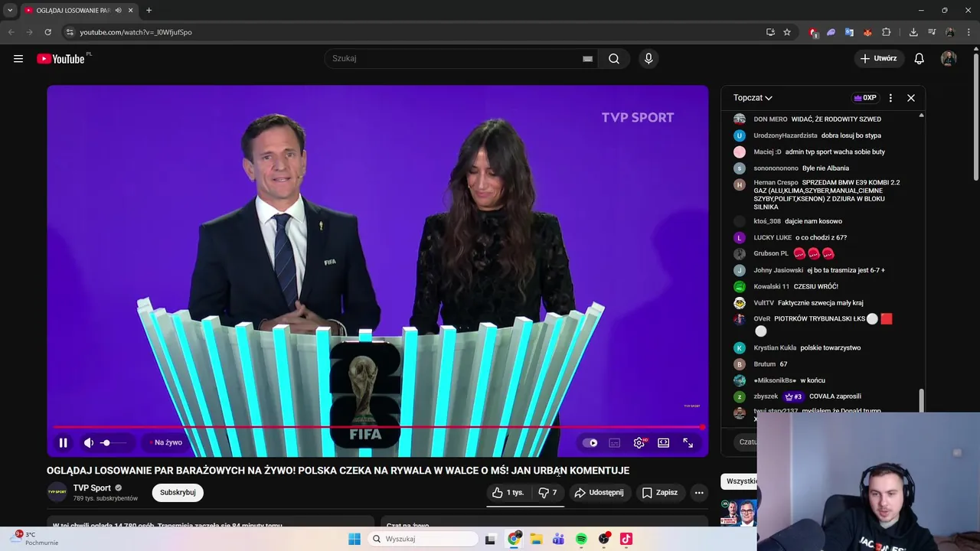Toggle the autoplay switch in the player
The height and width of the screenshot is (551, 980).
click(590, 442)
